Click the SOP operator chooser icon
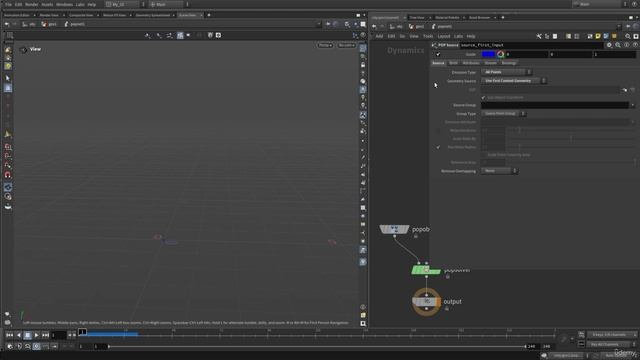Image resolution: width=640 pixels, height=360 pixels. 624,90
